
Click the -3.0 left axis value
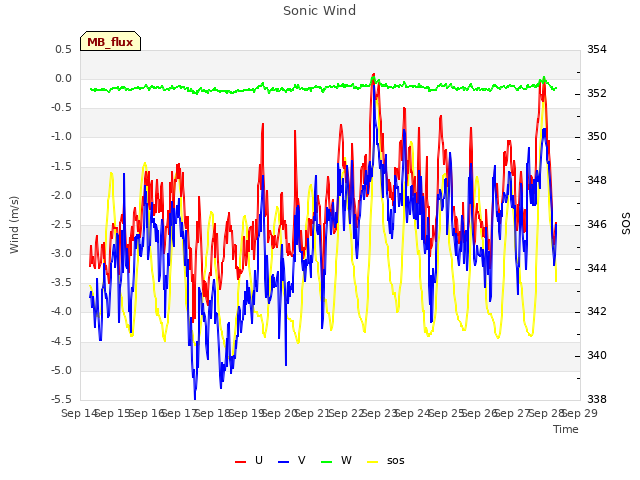(61, 253)
